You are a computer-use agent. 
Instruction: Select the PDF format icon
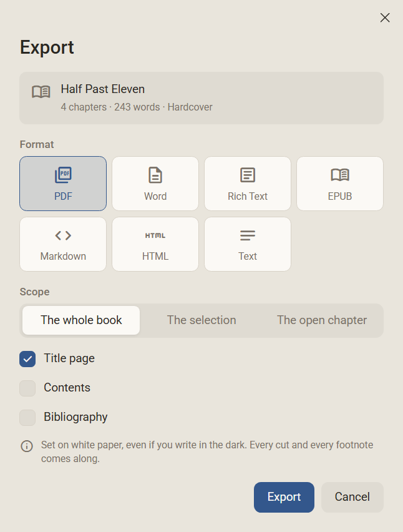pyautogui.click(x=63, y=175)
